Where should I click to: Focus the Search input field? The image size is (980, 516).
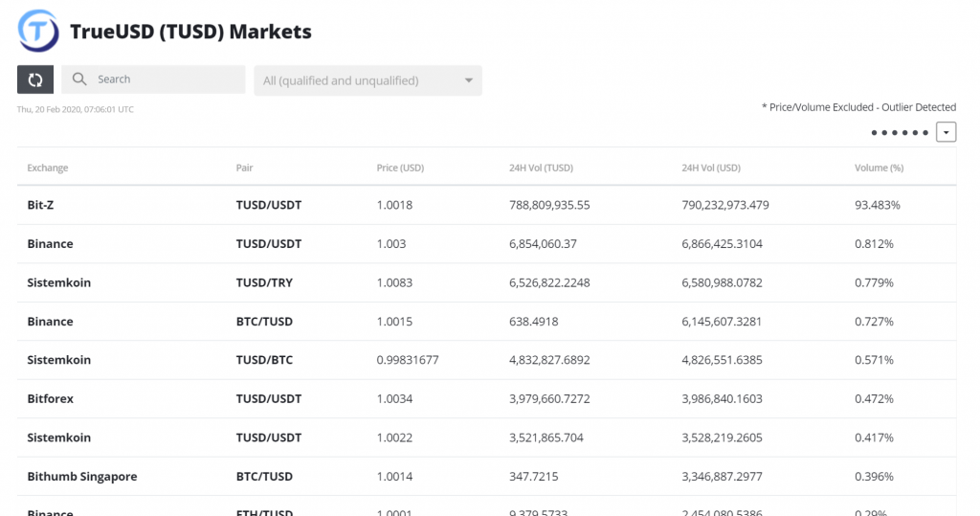pos(153,79)
